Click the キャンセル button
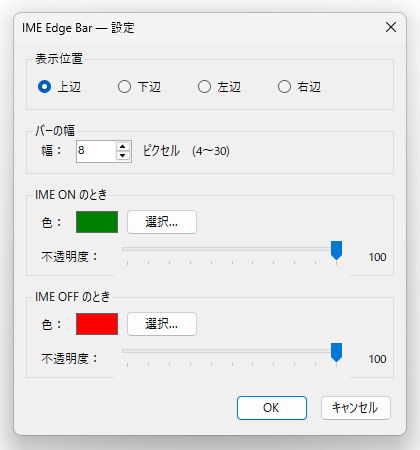420x450 pixels. tap(356, 408)
